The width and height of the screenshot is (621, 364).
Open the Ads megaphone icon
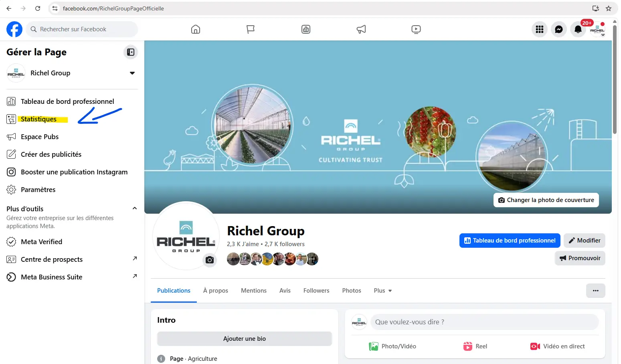pos(361,29)
